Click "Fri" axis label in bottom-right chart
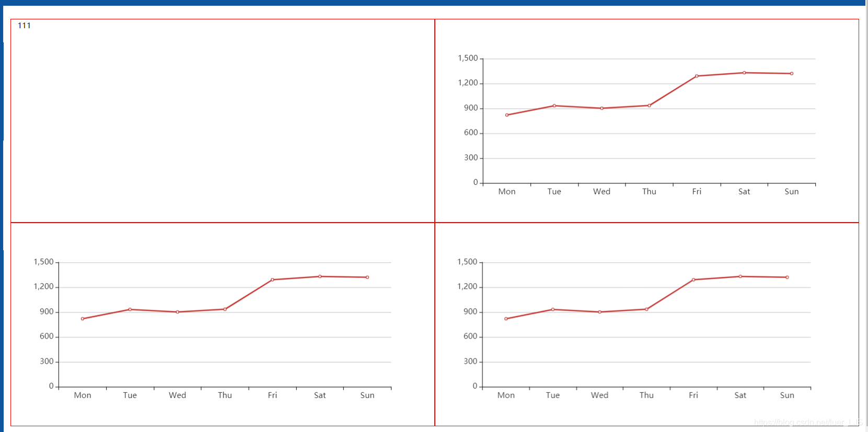The width and height of the screenshot is (868, 432). (693, 395)
